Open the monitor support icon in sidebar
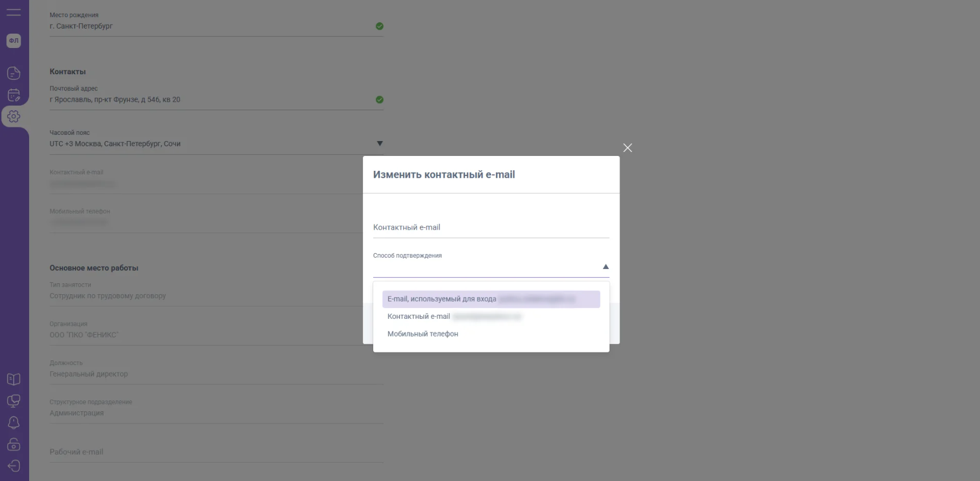This screenshot has height=481, width=980. coord(14,401)
